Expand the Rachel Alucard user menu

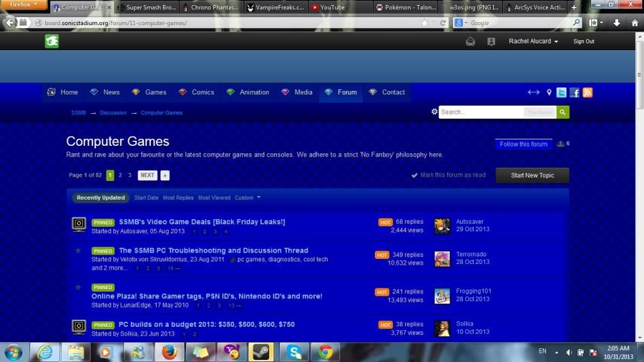click(533, 41)
